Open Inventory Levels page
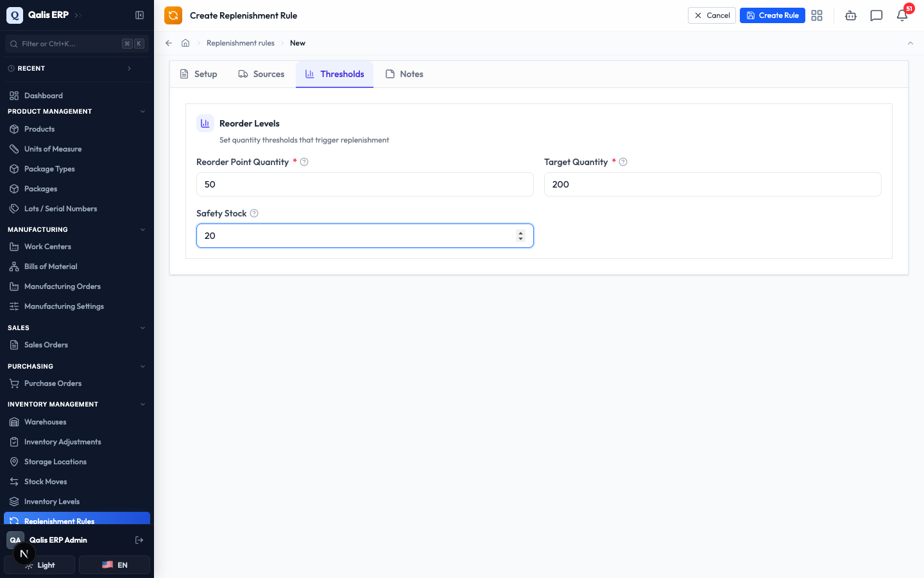This screenshot has width=924, height=578. [x=77, y=502]
